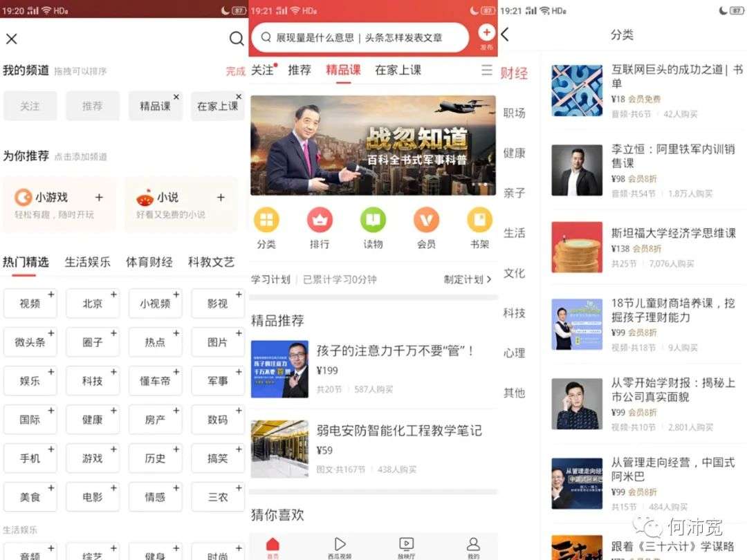Add the 小游戏 recommended channel
747x560 pixels.
(99, 197)
